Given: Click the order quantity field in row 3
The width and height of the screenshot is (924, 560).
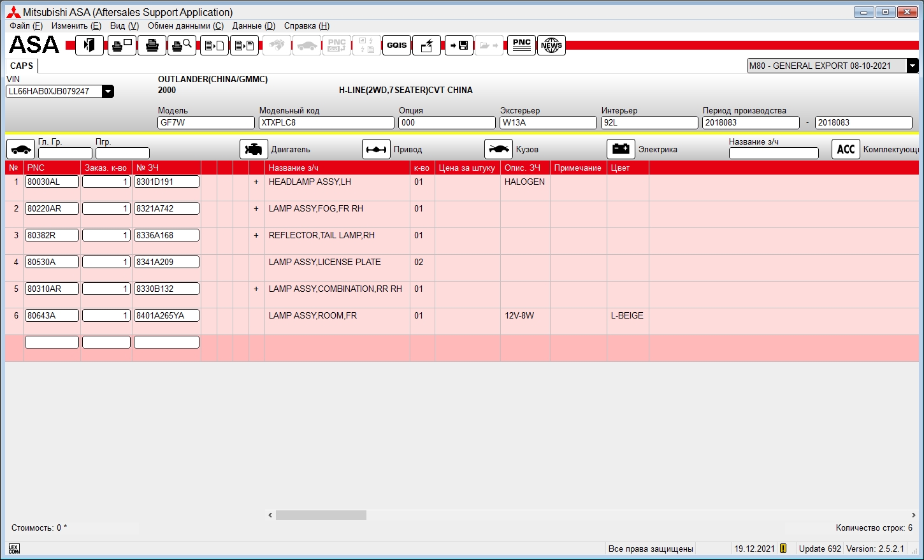Looking at the screenshot, I should (x=106, y=235).
